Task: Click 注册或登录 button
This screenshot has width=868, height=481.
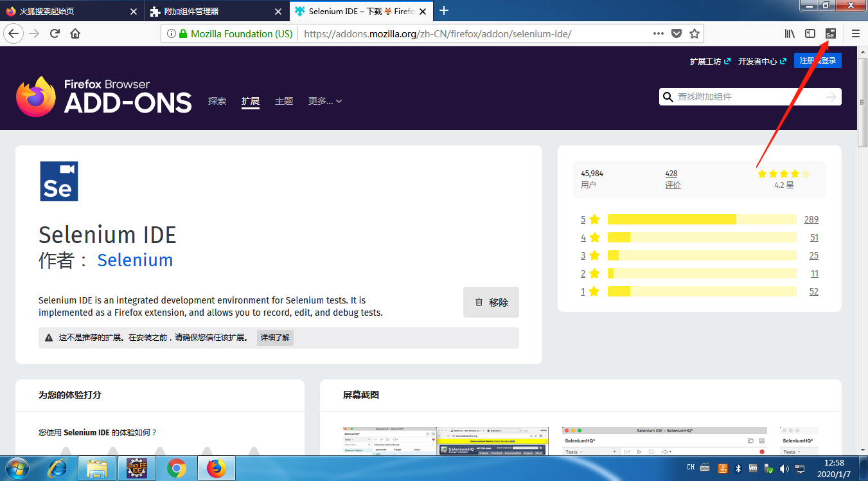Action: [x=817, y=60]
